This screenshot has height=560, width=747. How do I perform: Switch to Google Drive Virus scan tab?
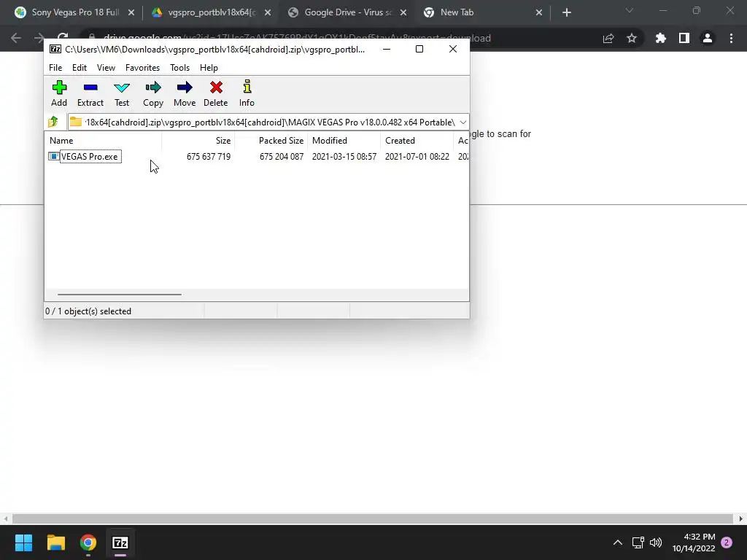click(x=347, y=12)
